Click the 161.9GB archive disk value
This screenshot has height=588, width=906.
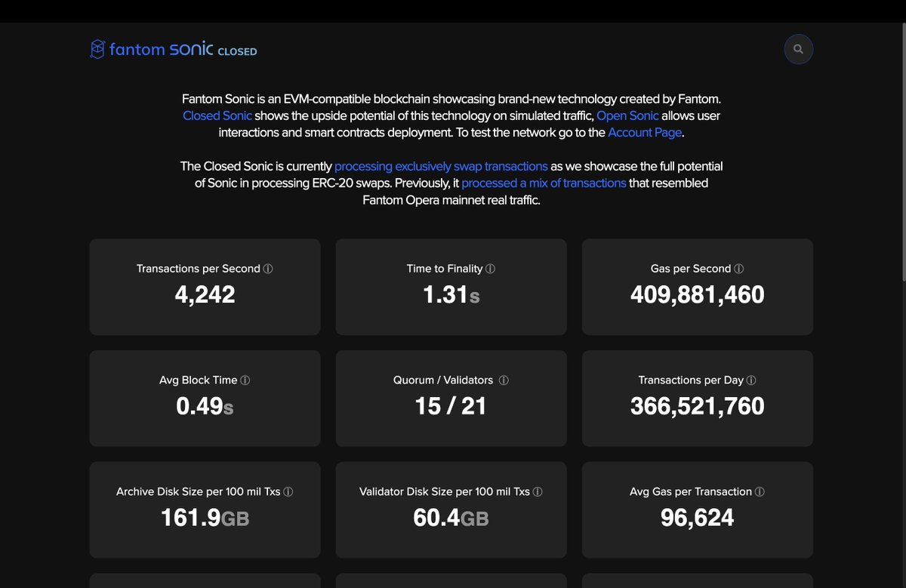[205, 518]
